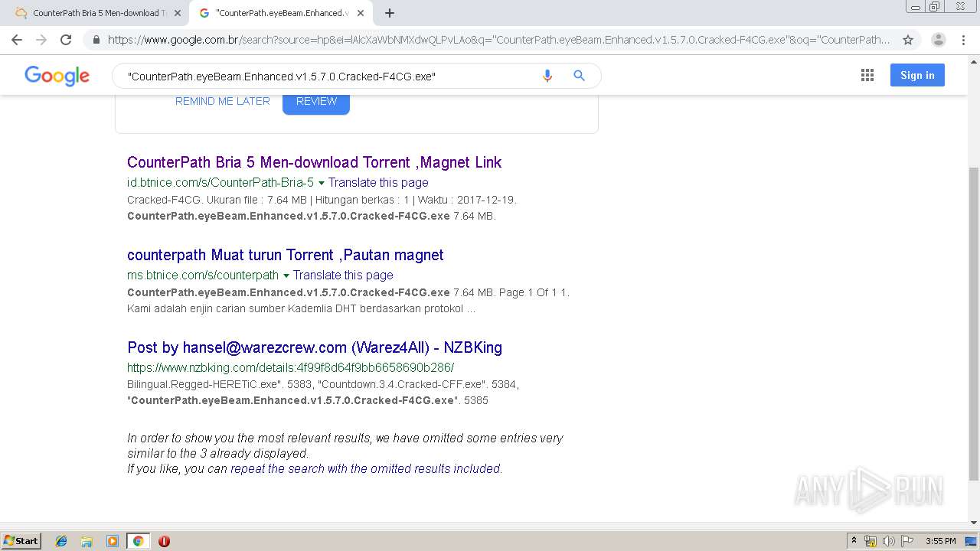The width and height of the screenshot is (980, 551).
Task: Open counterpath Muat turun Torrent result
Action: coord(286,255)
